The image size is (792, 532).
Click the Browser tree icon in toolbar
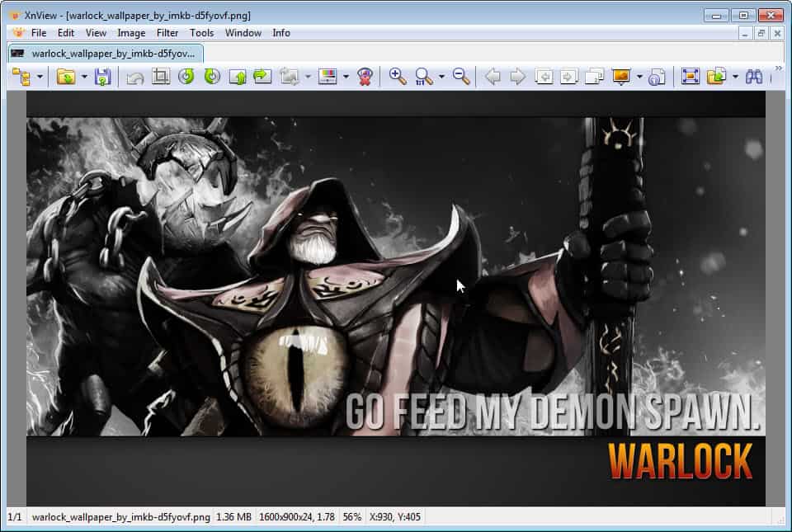click(21, 77)
